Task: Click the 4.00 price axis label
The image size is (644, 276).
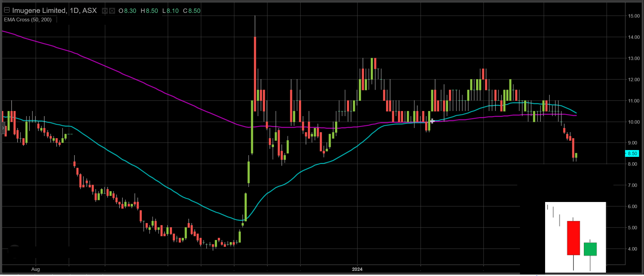Action: click(632, 249)
